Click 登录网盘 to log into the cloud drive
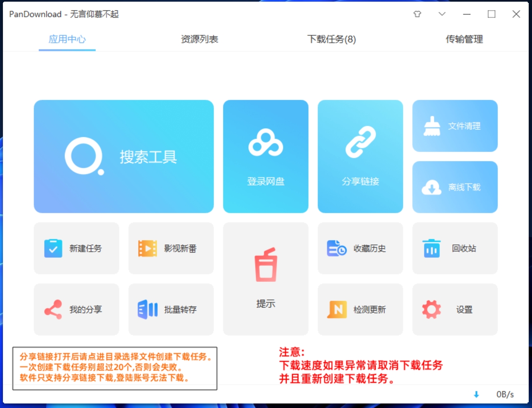This screenshot has height=408, width=532. 266,157
